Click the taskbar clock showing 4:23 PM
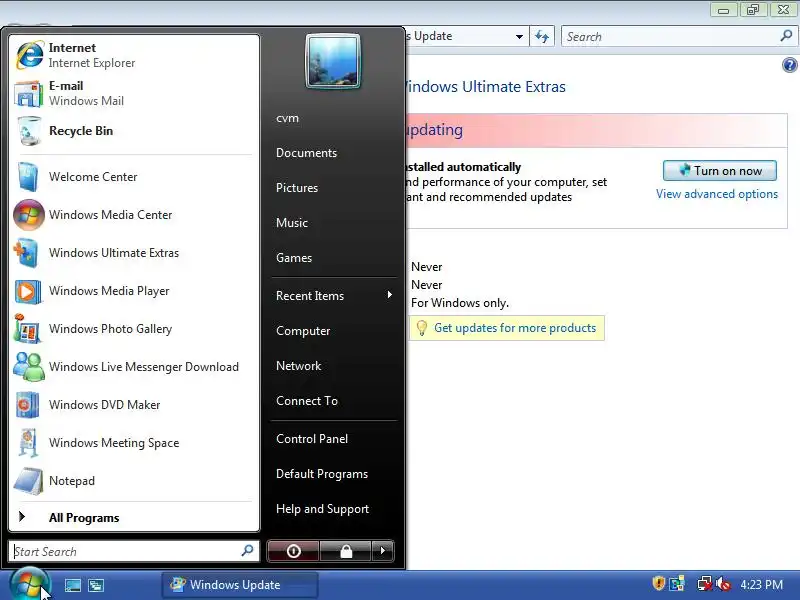The height and width of the screenshot is (600, 800). coord(761,584)
